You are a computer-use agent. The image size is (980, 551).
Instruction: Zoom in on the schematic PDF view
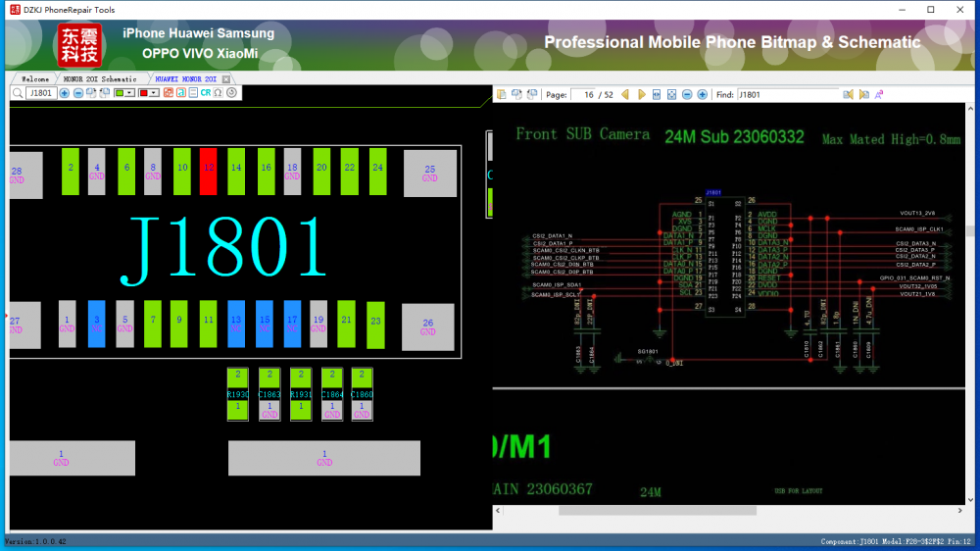pyautogui.click(x=703, y=95)
